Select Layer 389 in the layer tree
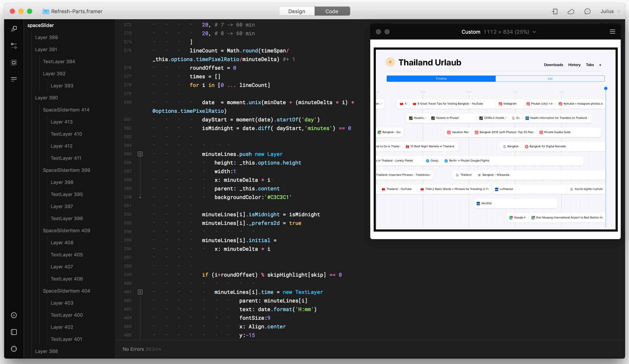This screenshot has height=364, width=629. (47, 37)
